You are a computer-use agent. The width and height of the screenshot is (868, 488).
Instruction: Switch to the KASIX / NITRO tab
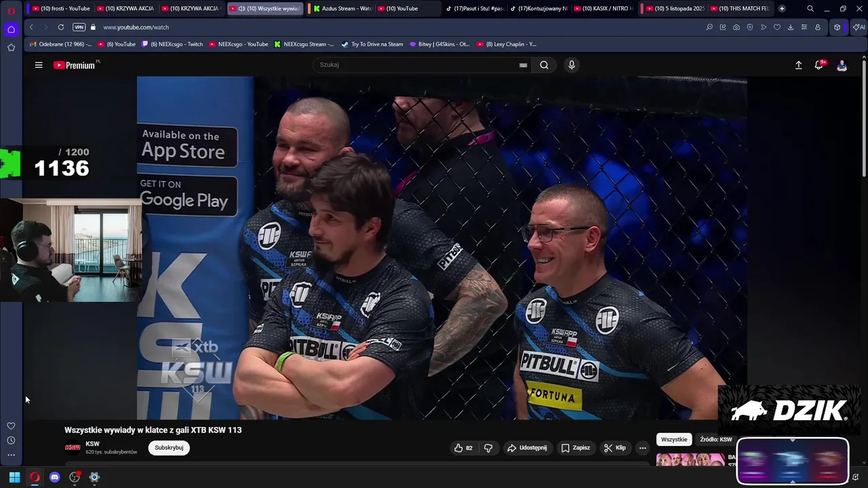(x=604, y=9)
